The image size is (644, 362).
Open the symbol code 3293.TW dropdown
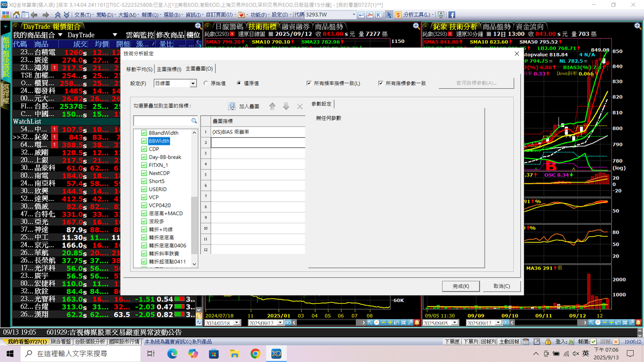click(x=354, y=15)
